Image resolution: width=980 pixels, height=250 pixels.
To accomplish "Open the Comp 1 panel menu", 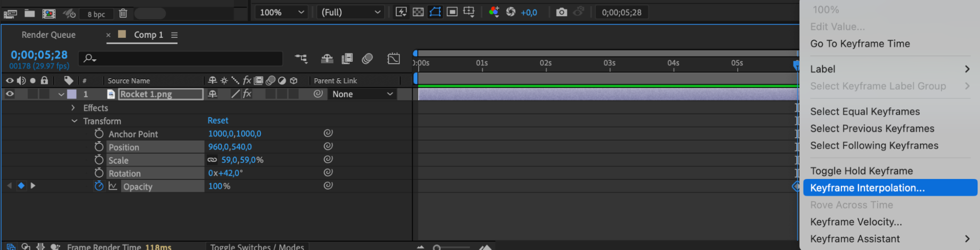I will [174, 35].
